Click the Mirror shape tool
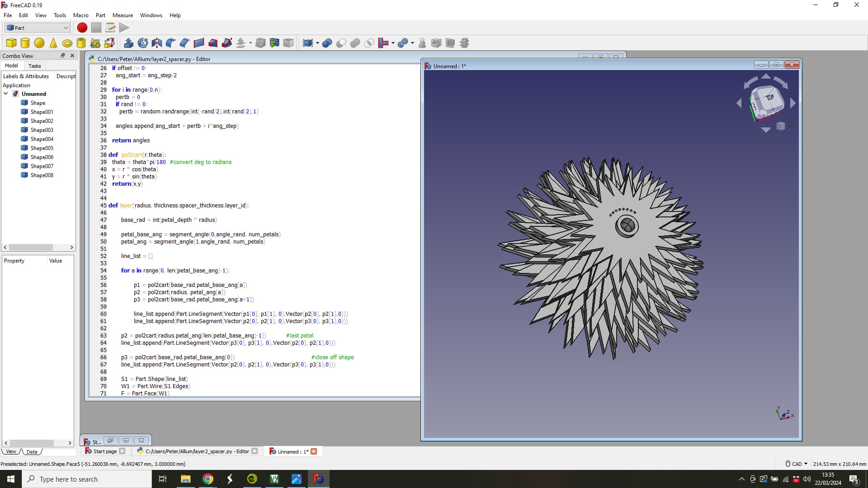 157,43
